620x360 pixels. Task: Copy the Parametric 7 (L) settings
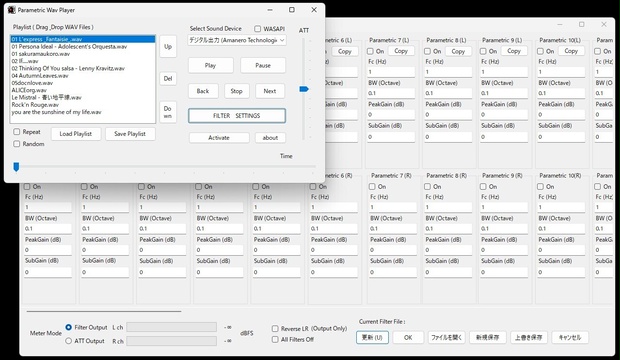coord(401,51)
